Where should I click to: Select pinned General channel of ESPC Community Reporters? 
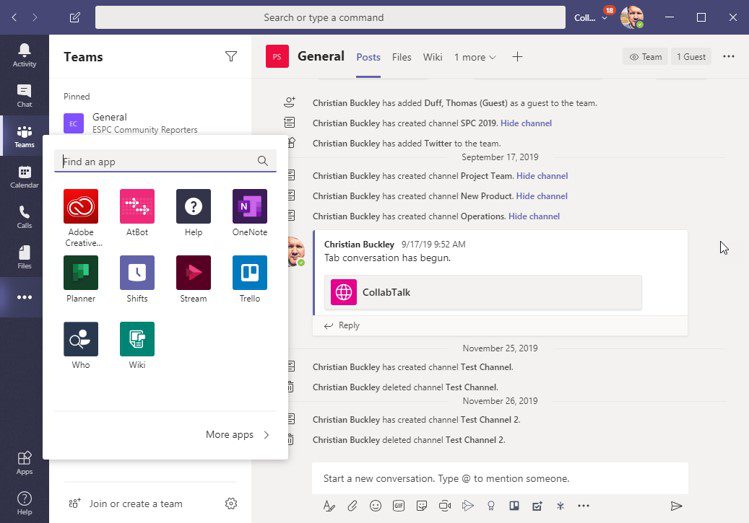pyautogui.click(x=150, y=123)
